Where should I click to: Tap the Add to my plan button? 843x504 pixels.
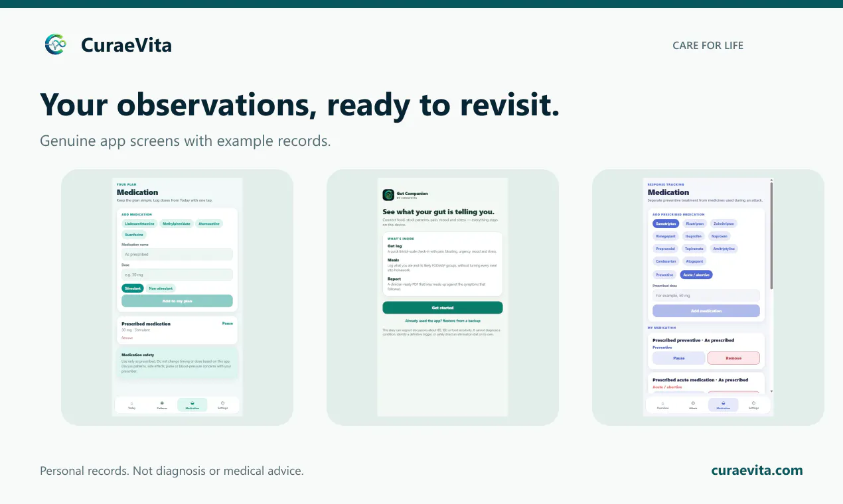(x=177, y=301)
